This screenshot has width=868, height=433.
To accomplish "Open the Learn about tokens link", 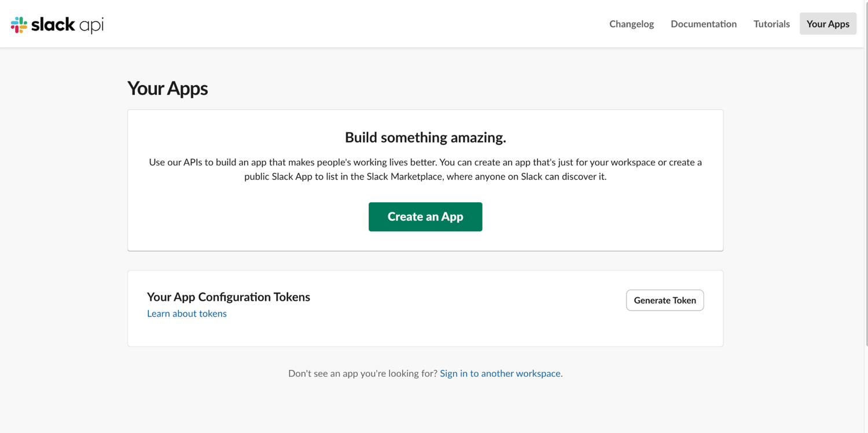I will click(x=187, y=313).
